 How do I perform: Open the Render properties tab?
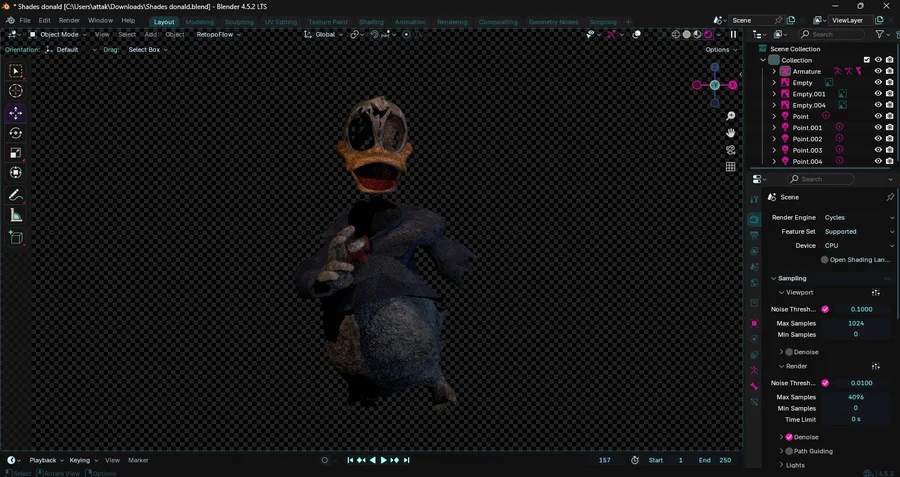tap(754, 219)
